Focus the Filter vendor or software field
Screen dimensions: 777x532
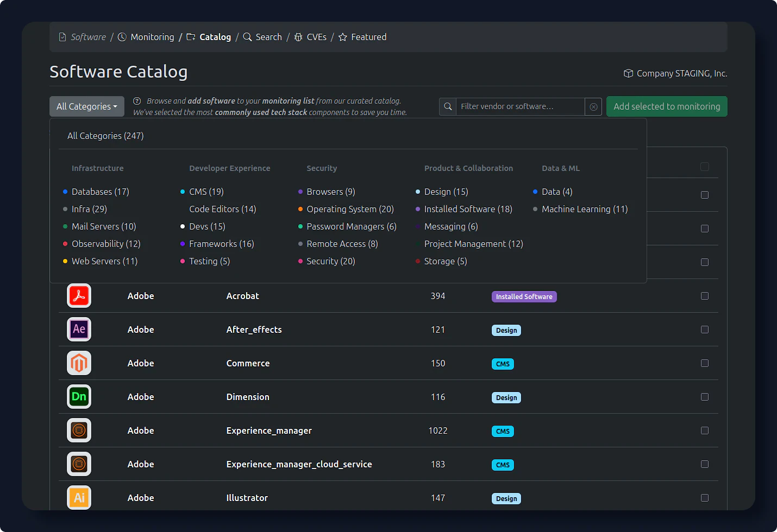point(520,107)
